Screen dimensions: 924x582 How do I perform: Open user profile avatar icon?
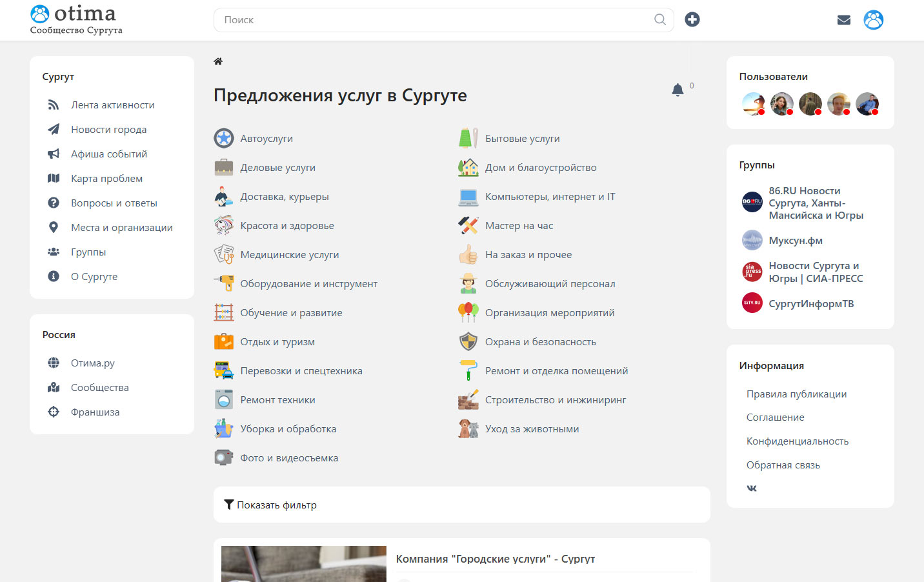pos(873,20)
